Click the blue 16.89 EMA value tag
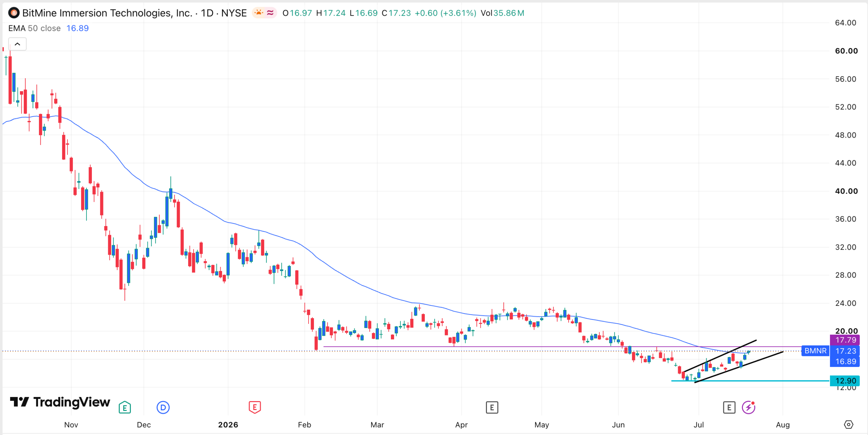 tap(845, 361)
